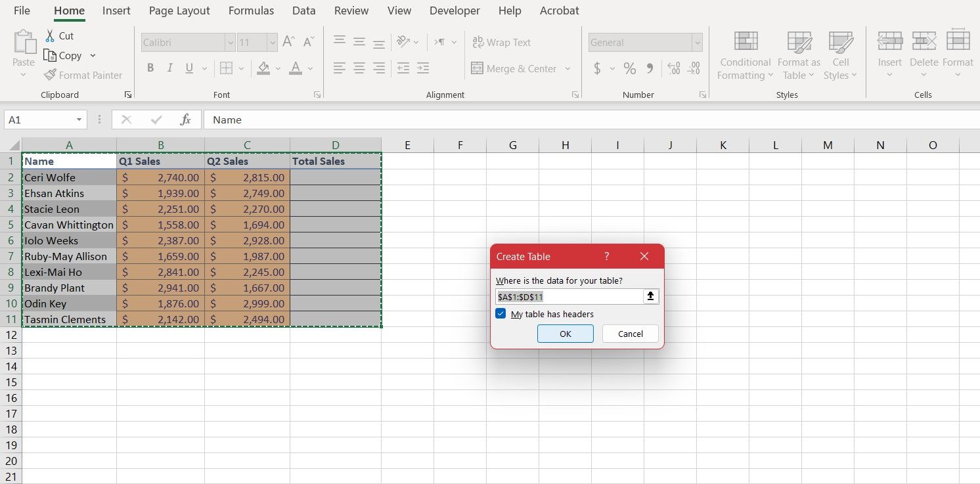The width and height of the screenshot is (980, 484).
Task: Select the Cut icon
Action: point(49,35)
